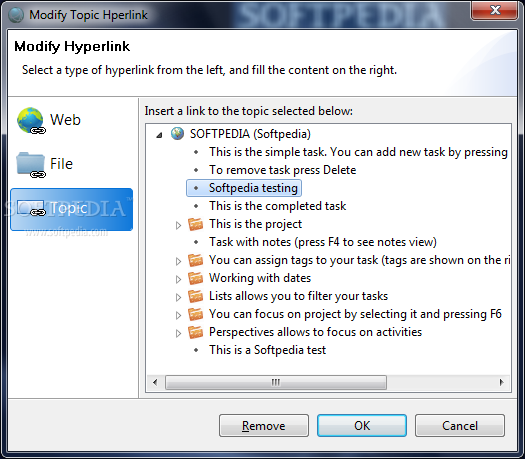This screenshot has width=525, height=459.
Task: Click the Topic hyperlink type icon
Action: [31, 208]
